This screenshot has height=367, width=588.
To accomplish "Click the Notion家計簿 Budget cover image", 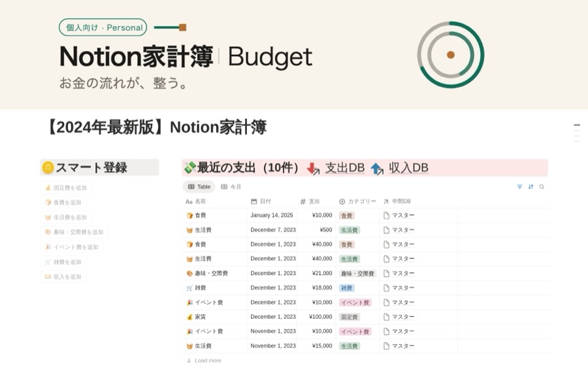I will [294, 55].
